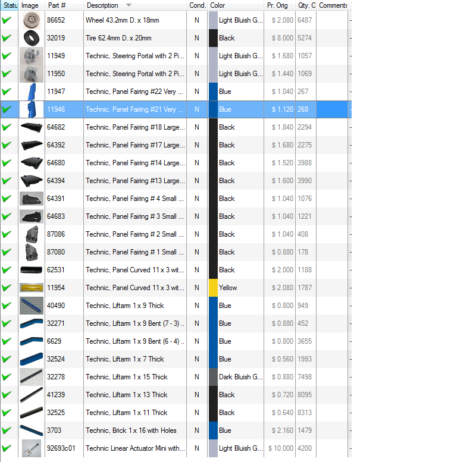This screenshot has width=476, height=462.
Task: Select the fairing #1 image, part 87080
Action: click(x=32, y=252)
